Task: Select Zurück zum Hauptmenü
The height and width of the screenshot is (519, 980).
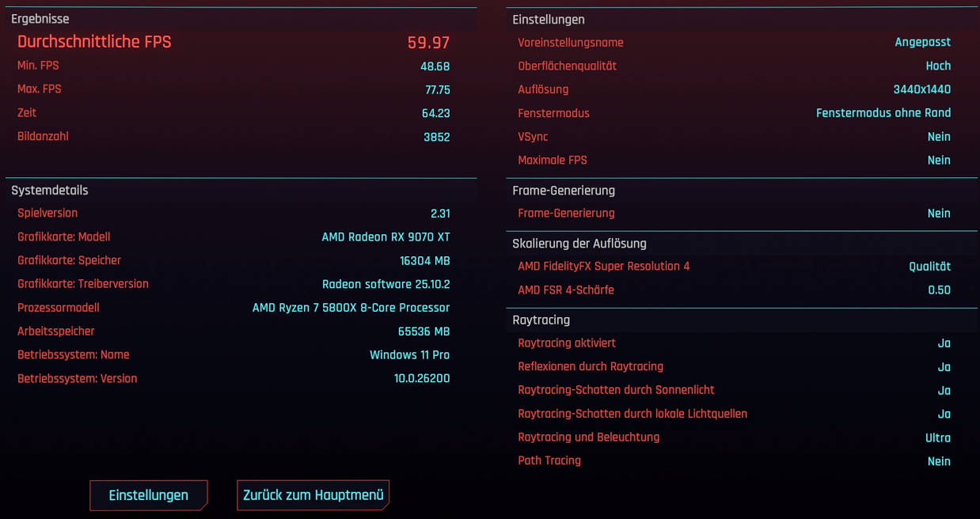Action: (x=313, y=494)
